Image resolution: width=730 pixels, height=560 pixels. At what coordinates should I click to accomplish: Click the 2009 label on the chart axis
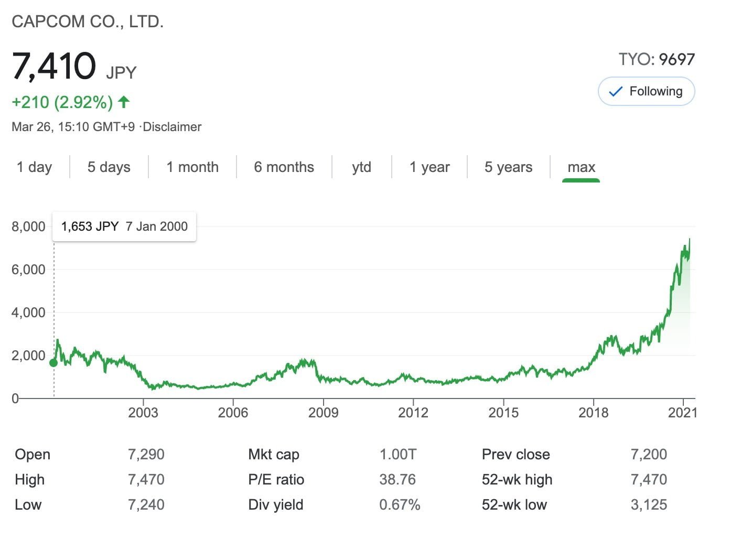tap(323, 413)
